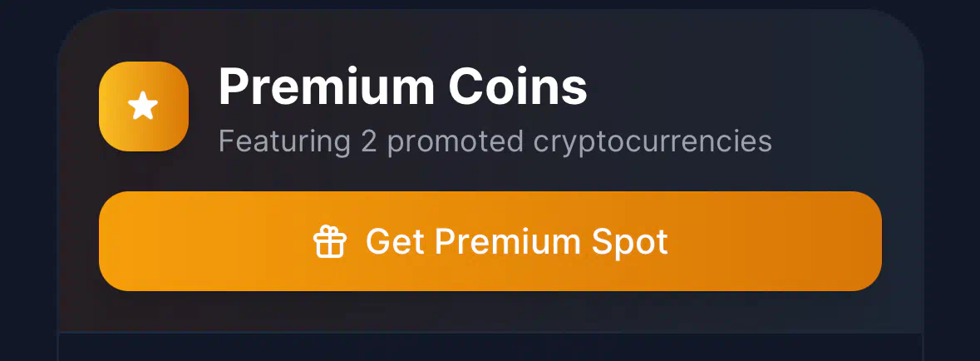Click Get Premium Spot button
Viewport: 980px width, 361px height.
click(490, 241)
